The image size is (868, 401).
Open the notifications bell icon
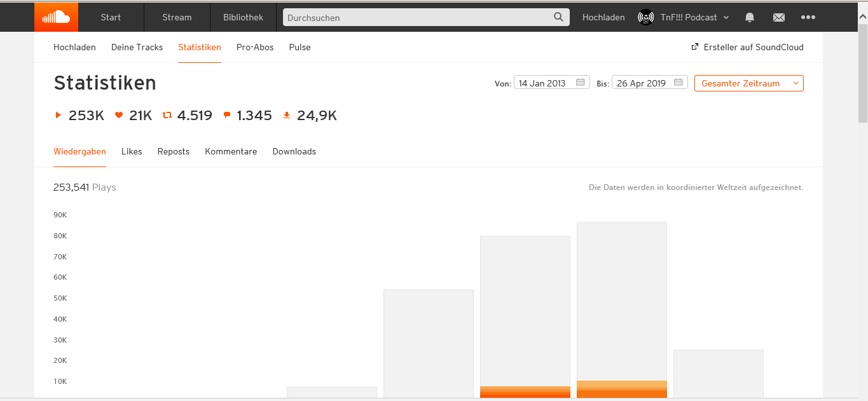pos(750,17)
